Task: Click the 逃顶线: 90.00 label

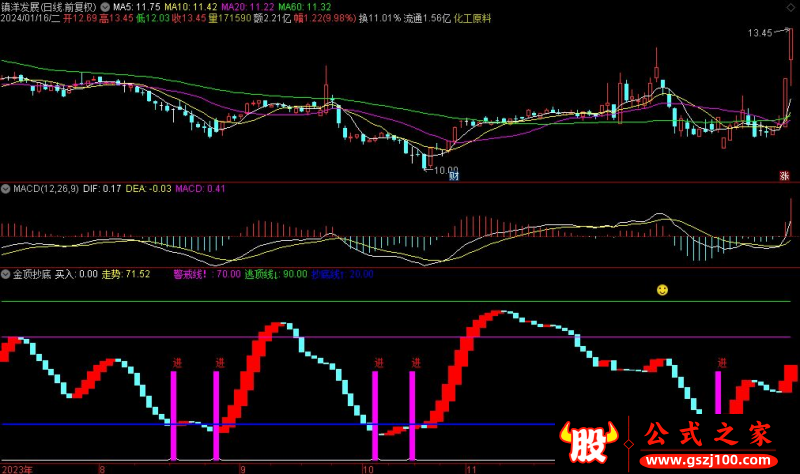Action: 276,275
